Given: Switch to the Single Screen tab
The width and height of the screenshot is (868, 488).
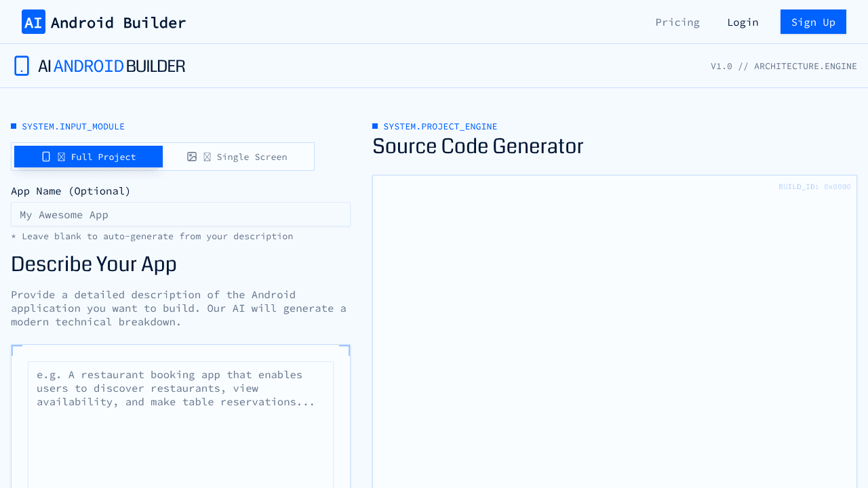Looking at the screenshot, I should coord(237,157).
